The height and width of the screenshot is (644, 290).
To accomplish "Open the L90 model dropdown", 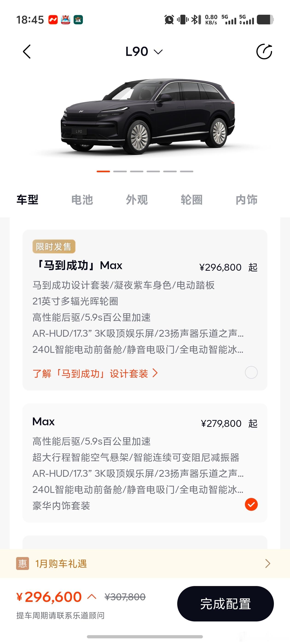I will pyautogui.click(x=144, y=52).
